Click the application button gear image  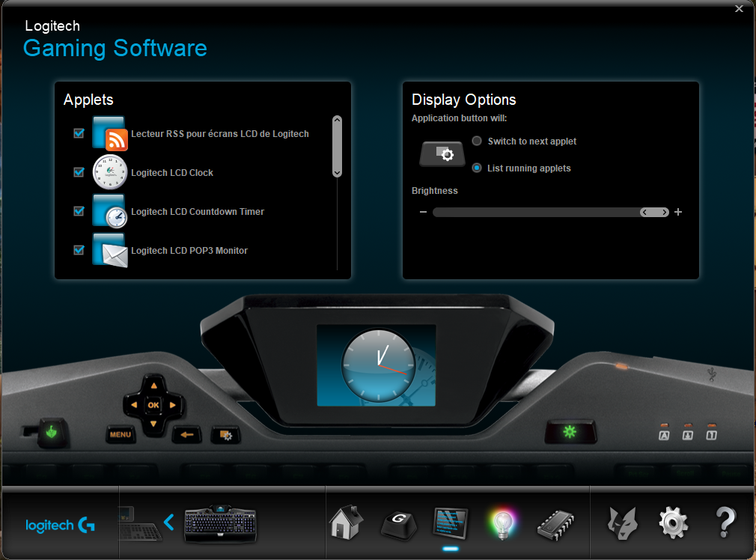pos(442,154)
